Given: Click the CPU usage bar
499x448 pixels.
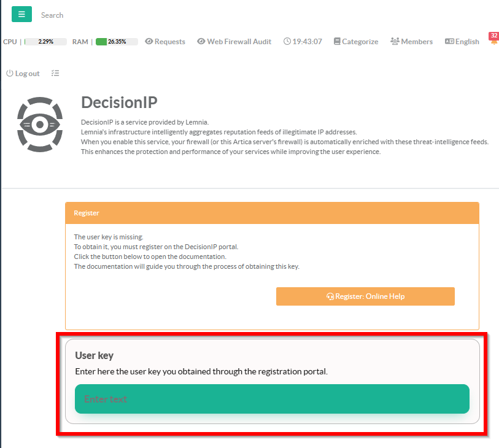Looking at the screenshot, I should [45, 42].
